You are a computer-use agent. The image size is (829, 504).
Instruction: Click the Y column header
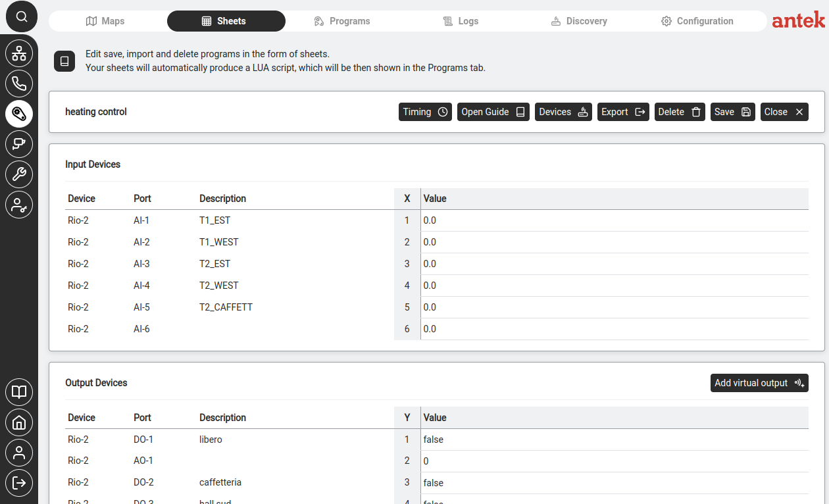[407, 418]
